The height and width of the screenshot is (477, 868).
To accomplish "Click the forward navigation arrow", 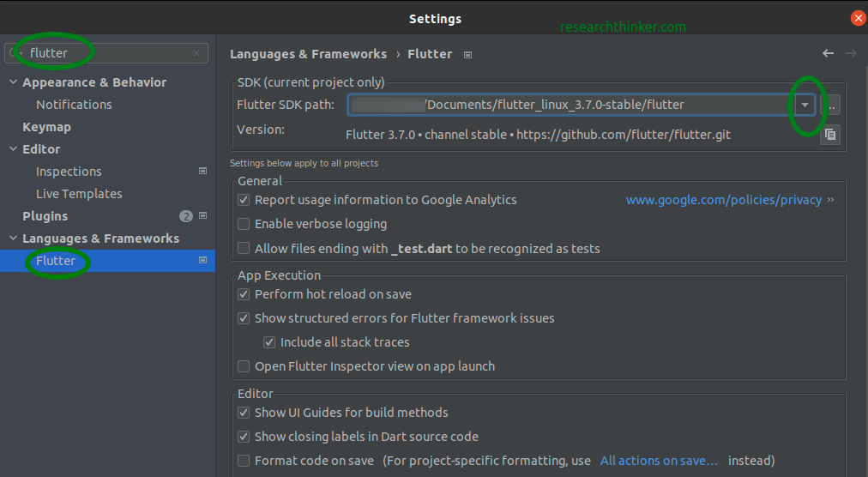I will (x=851, y=53).
